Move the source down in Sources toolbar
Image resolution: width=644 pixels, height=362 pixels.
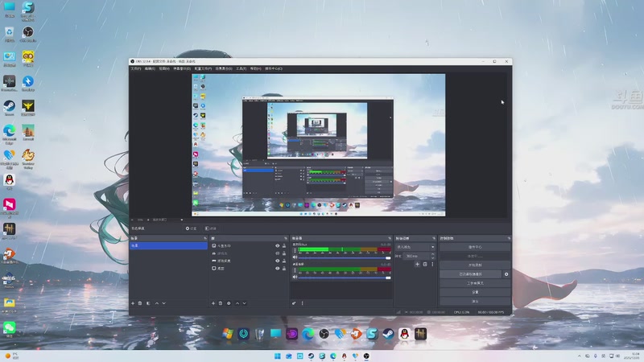tap(245, 303)
